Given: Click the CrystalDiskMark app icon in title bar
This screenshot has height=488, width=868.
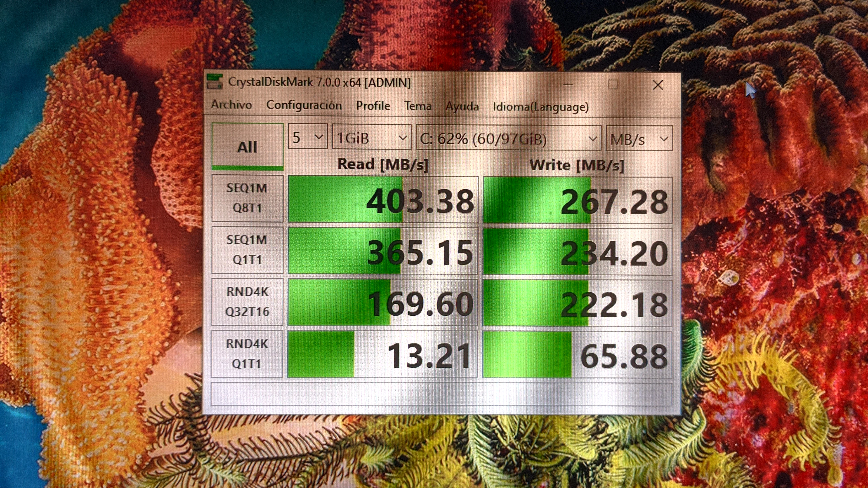Looking at the screenshot, I should coord(215,82).
